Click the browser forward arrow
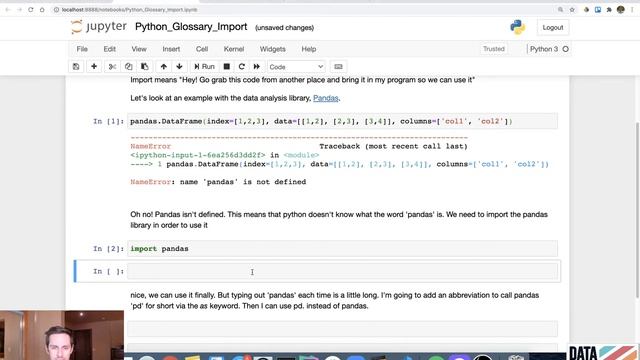 point(19,9)
